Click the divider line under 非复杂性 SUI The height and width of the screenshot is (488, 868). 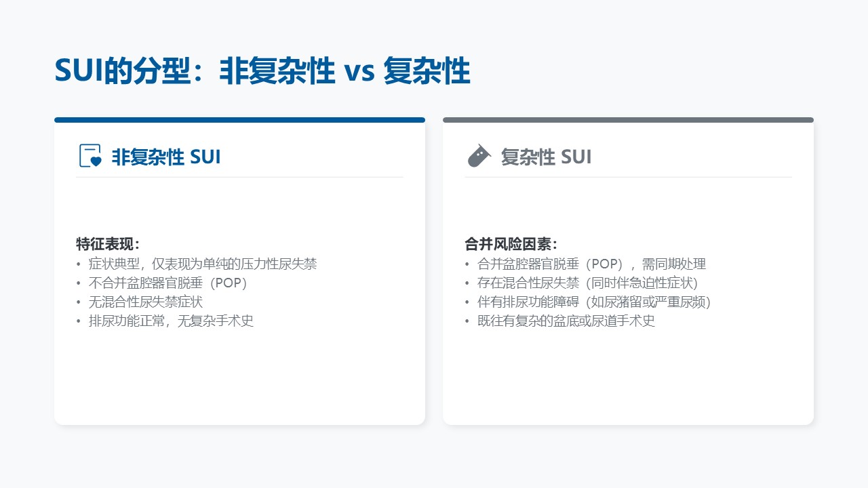[239, 177]
